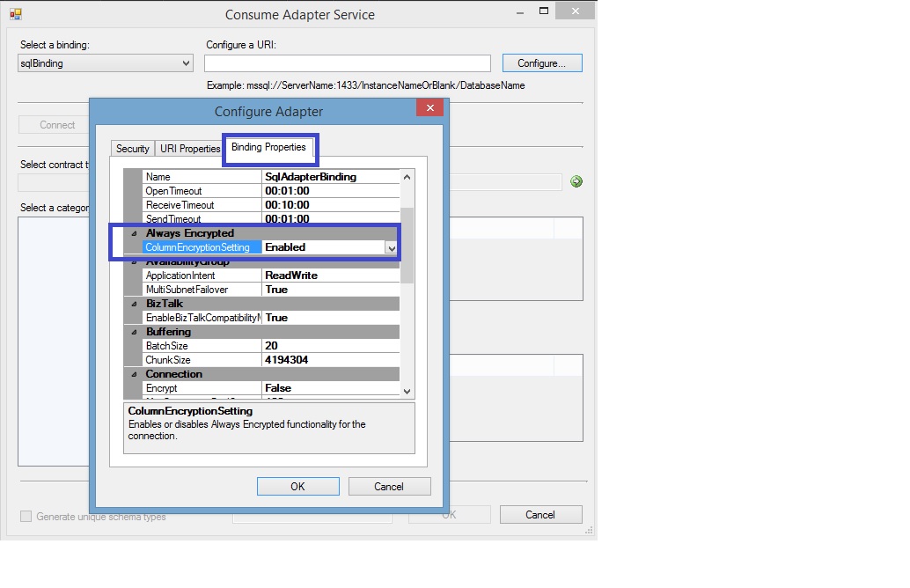Switch to the Security tab
Viewport: 910px width, 588px height.
(132, 149)
